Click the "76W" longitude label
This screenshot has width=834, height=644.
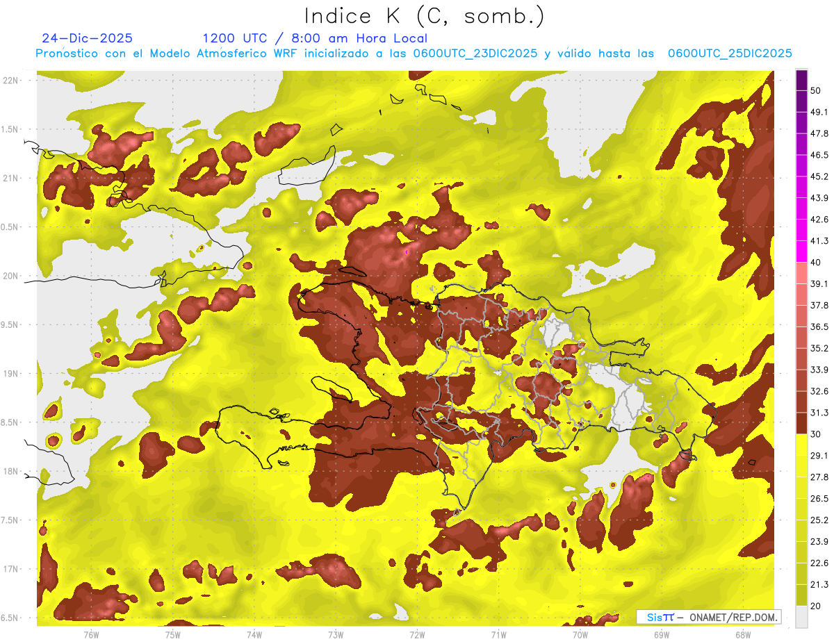pos(91,635)
